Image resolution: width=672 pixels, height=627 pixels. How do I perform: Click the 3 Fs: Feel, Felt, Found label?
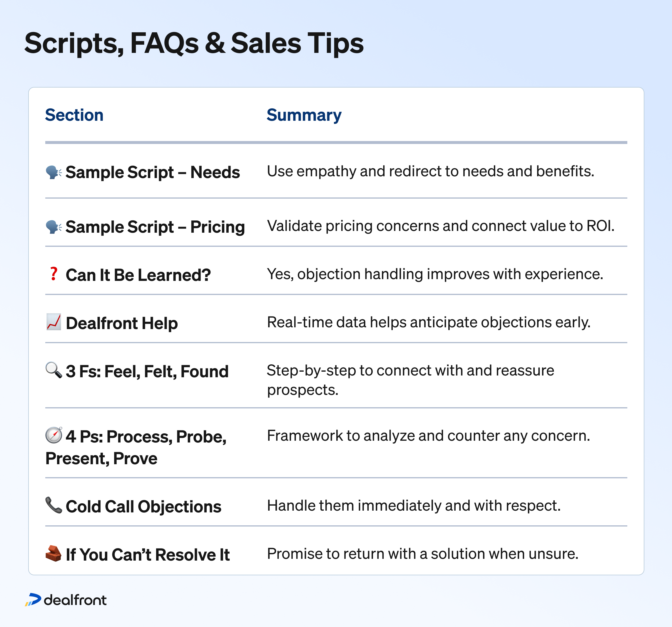pyautogui.click(x=147, y=372)
